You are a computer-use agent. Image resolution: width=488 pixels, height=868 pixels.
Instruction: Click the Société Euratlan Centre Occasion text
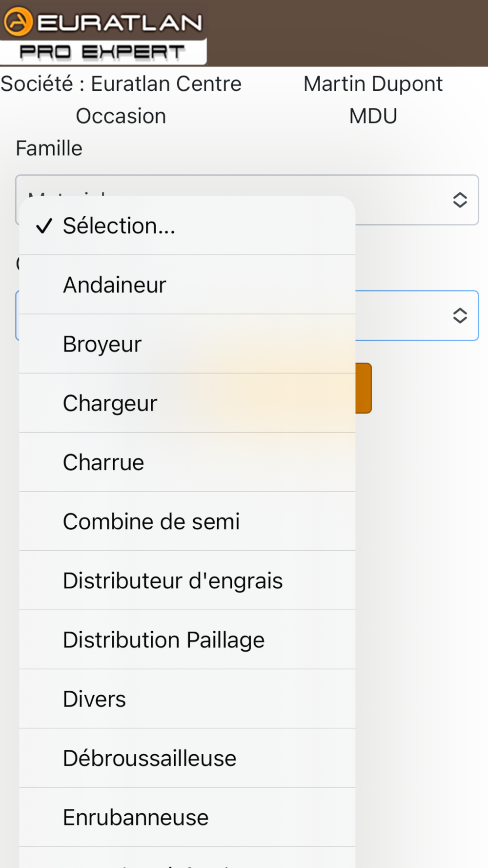tap(121, 100)
